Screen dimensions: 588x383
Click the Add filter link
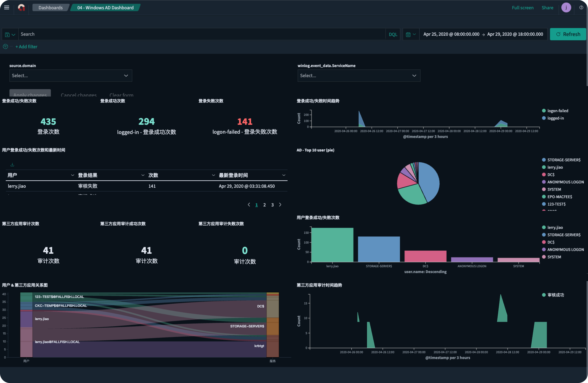click(26, 46)
